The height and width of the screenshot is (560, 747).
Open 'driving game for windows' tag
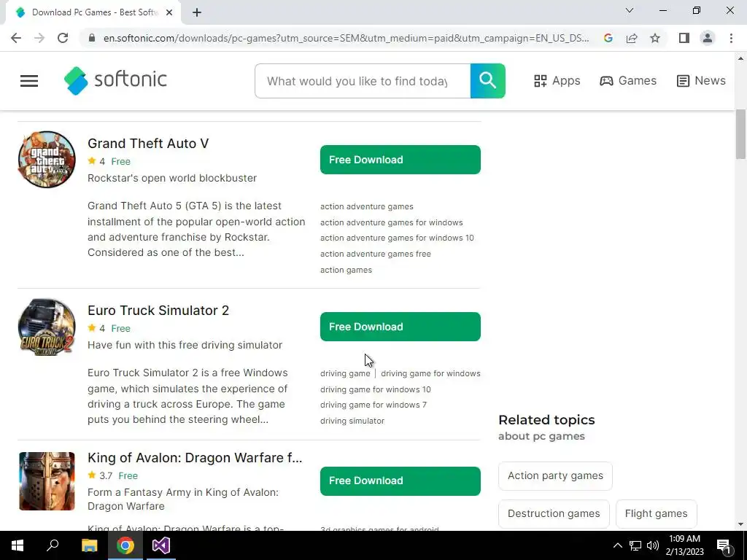(430, 374)
